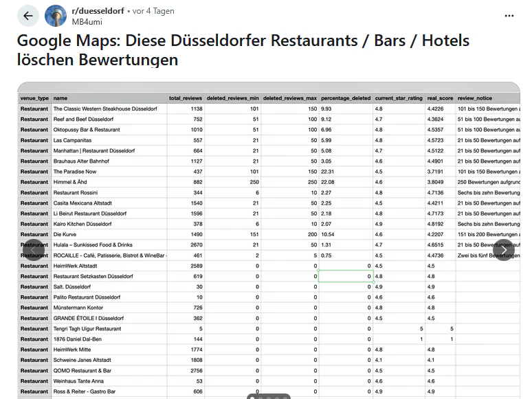The image size is (532, 399).
Task: Click '250 Bewertungen aufgrund' notice cell
Action: click(489, 182)
